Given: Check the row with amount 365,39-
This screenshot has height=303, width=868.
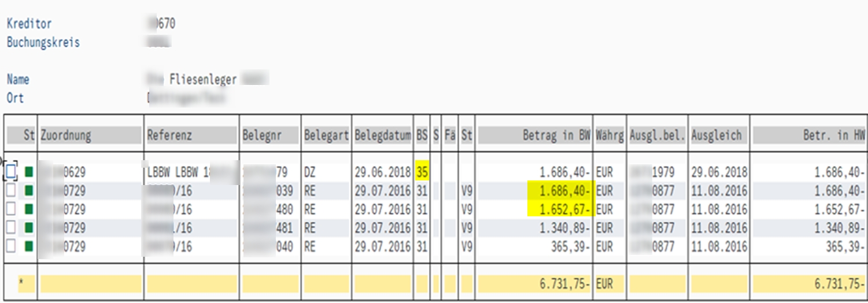Looking at the screenshot, I should (11, 247).
